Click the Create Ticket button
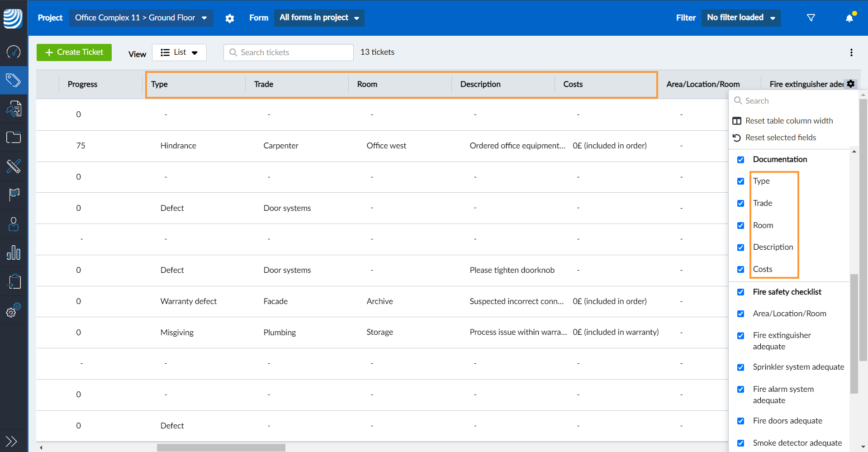This screenshot has width=868, height=452. (74, 52)
